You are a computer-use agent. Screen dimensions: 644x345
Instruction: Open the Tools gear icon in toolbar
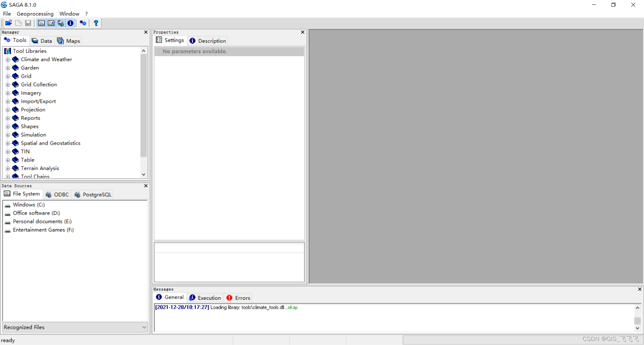pyautogui.click(x=83, y=23)
